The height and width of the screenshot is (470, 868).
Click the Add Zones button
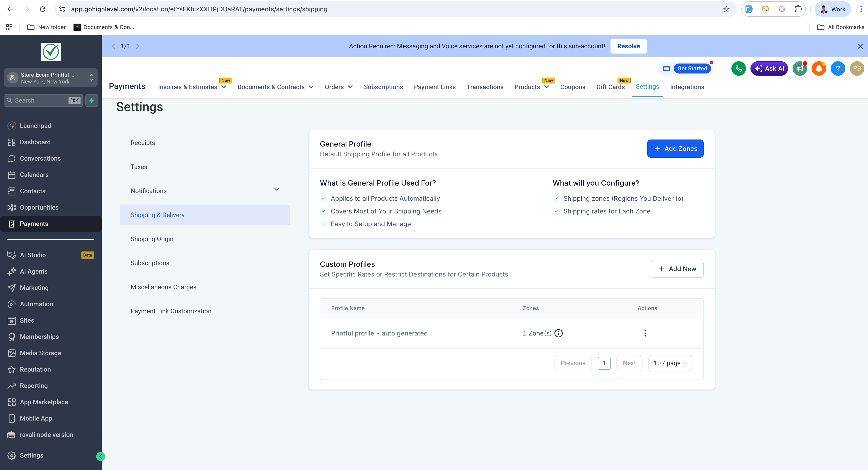click(675, 149)
